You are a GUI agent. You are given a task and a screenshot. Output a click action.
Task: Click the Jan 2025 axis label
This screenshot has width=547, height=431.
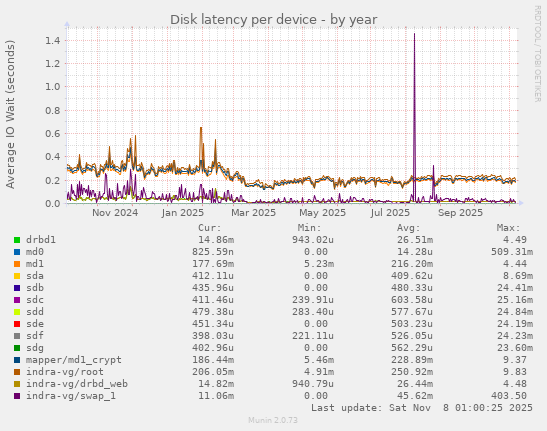click(182, 213)
